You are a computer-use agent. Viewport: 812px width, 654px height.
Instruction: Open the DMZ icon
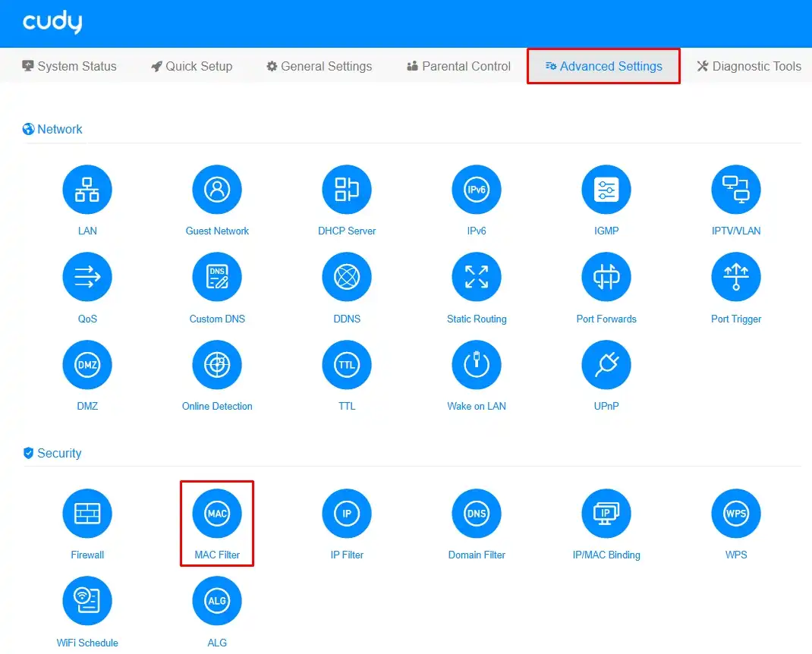click(x=87, y=364)
